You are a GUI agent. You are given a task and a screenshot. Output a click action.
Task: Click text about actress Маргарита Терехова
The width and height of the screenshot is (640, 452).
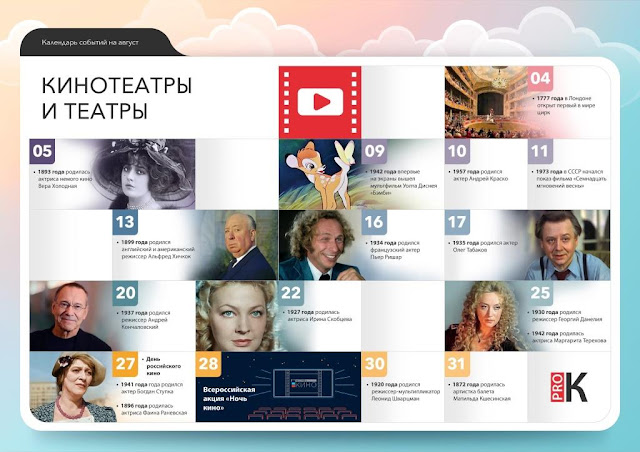coord(567,337)
